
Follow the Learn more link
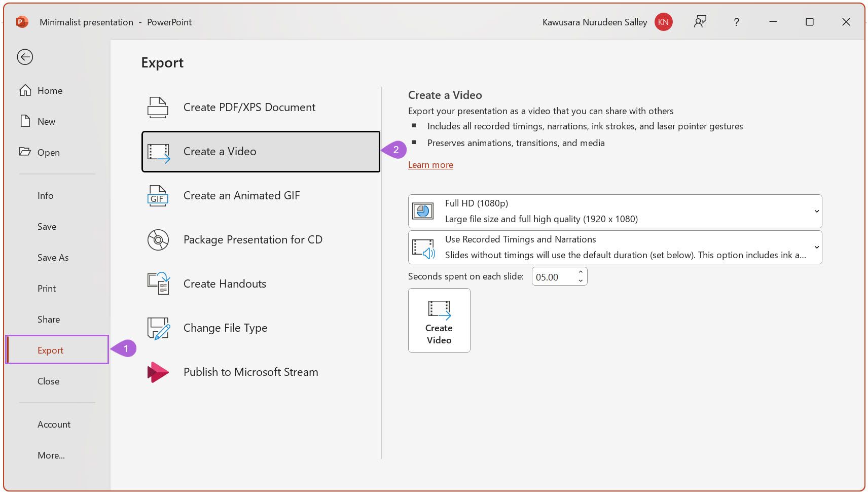[x=430, y=165]
